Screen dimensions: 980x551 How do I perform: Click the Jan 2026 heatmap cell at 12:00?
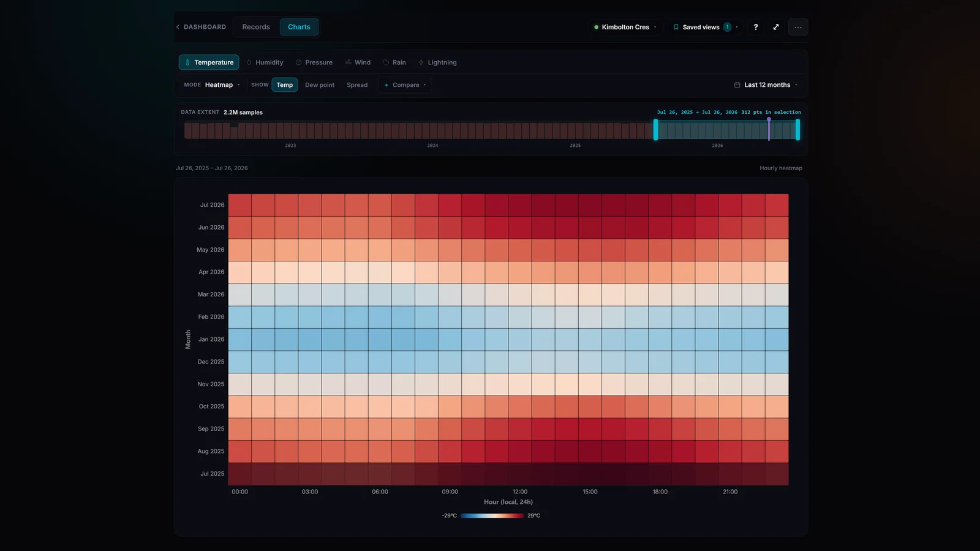point(520,339)
